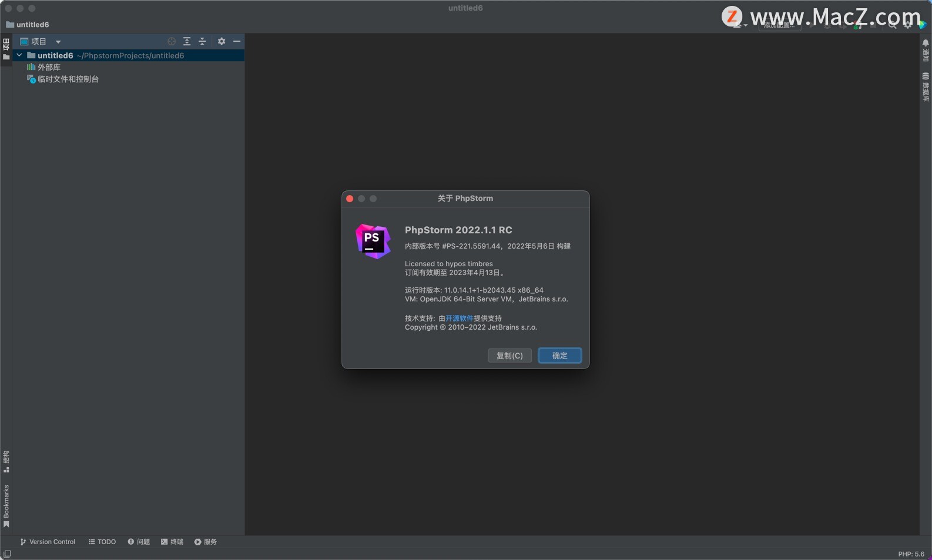Open the Bookmarks side tool window
This screenshot has width=932, height=560.
coord(6,506)
